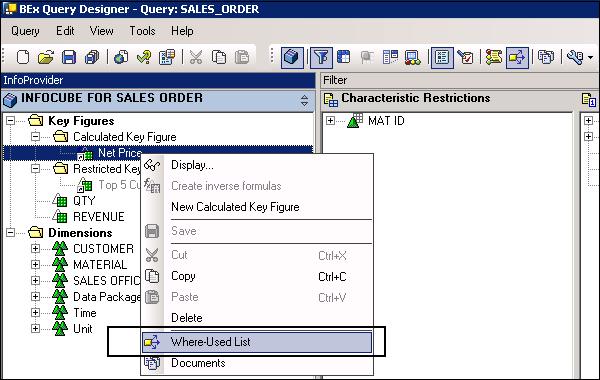Toggle the InfoProvider cube view icon
Image resolution: width=600 pixels, height=380 pixels.
pos(292,58)
